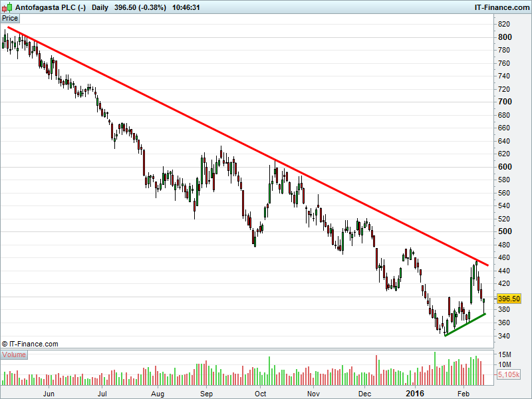Click the Feb label on the time axis
This screenshot has height=399, width=532.
(464, 394)
